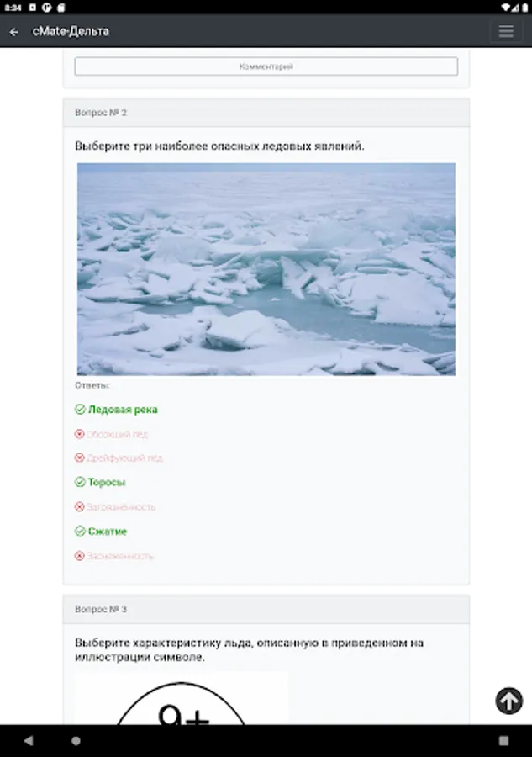Click the Комментарий field
532x757 pixels.
[x=266, y=66]
